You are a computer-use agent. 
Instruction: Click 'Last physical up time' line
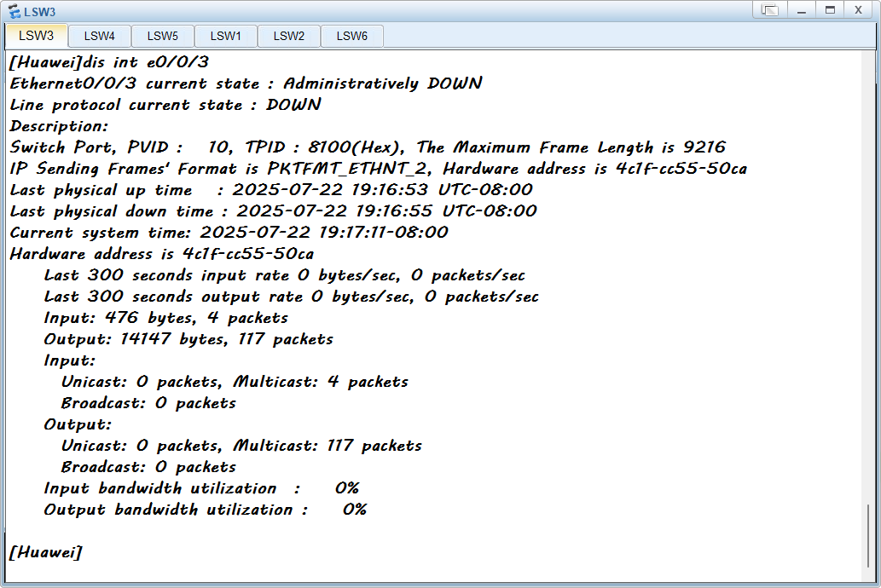271,190
